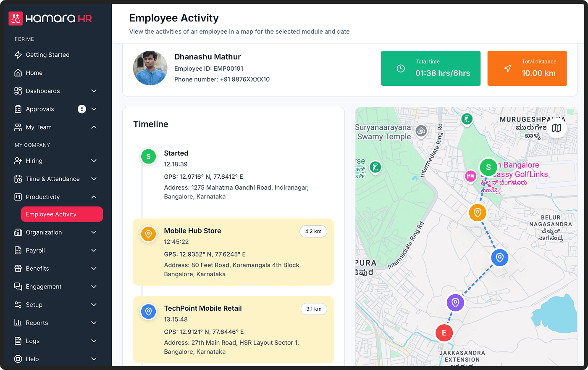Click the Getting Started lightning icon

point(18,55)
